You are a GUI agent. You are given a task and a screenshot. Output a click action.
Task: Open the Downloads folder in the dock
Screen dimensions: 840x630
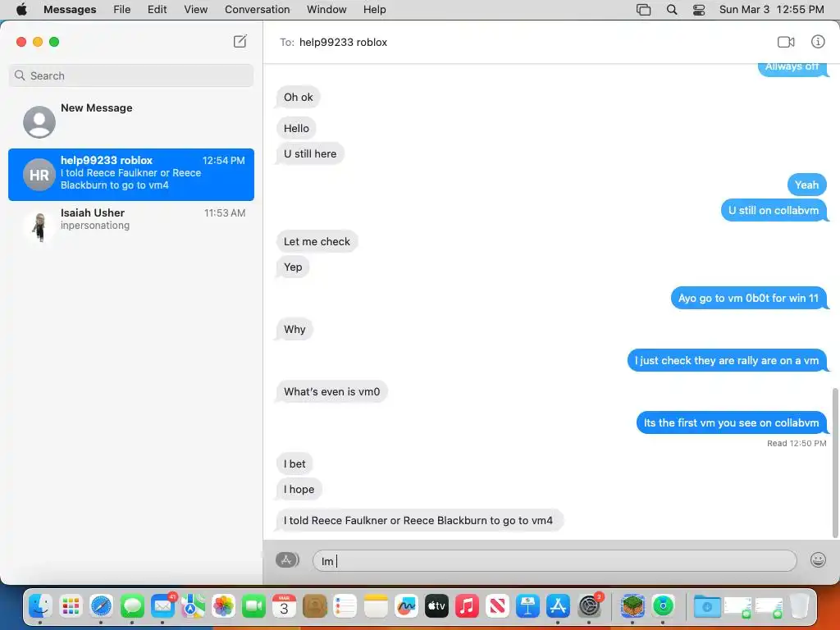(x=706, y=606)
